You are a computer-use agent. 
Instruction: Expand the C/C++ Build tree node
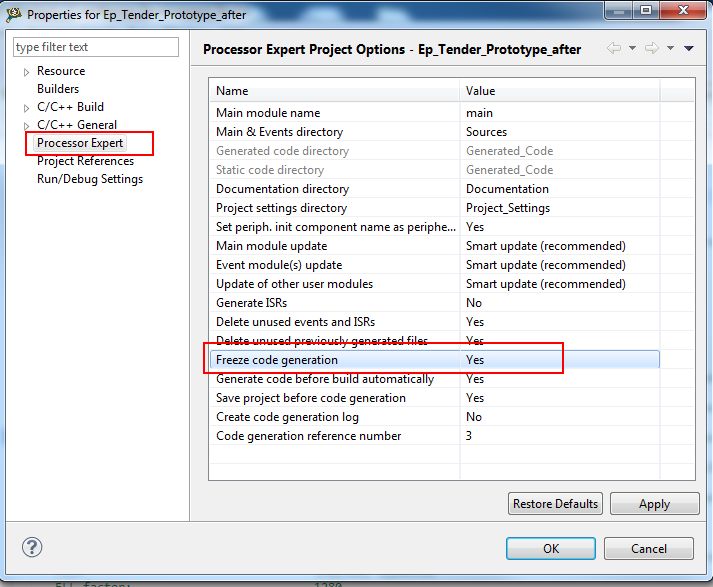(27, 108)
